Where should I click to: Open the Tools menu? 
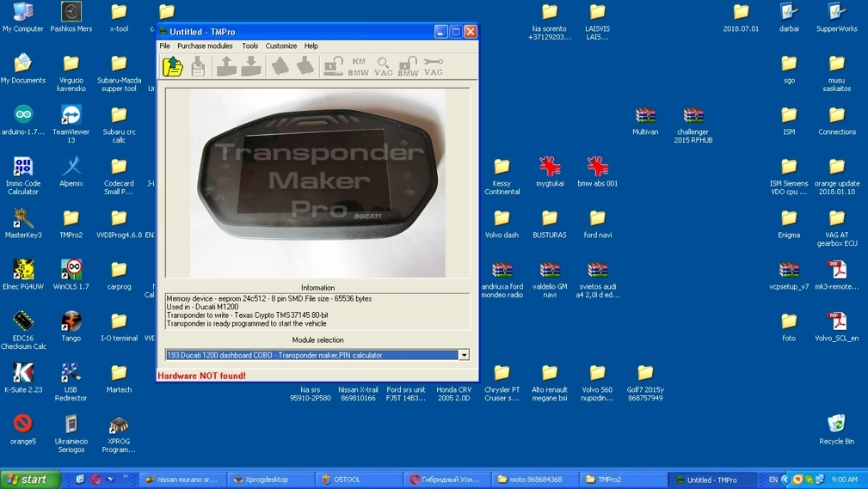click(x=249, y=46)
